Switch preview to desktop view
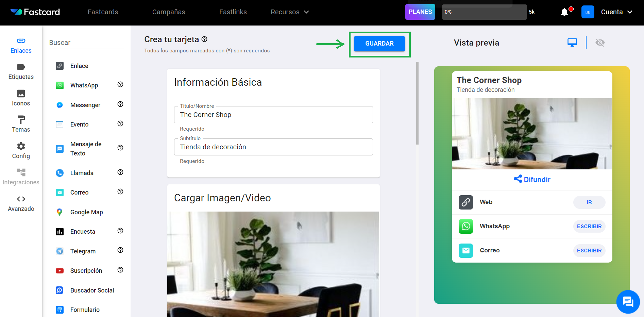 pos(572,43)
